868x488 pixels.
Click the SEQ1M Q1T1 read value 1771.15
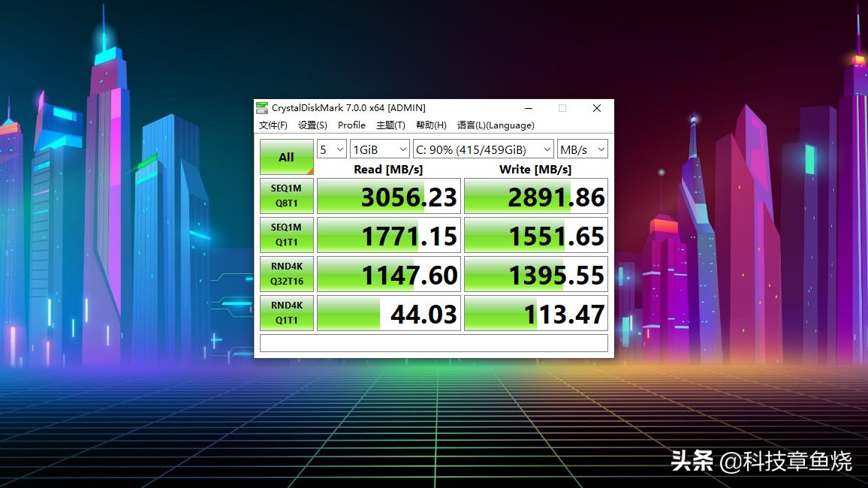[389, 234]
